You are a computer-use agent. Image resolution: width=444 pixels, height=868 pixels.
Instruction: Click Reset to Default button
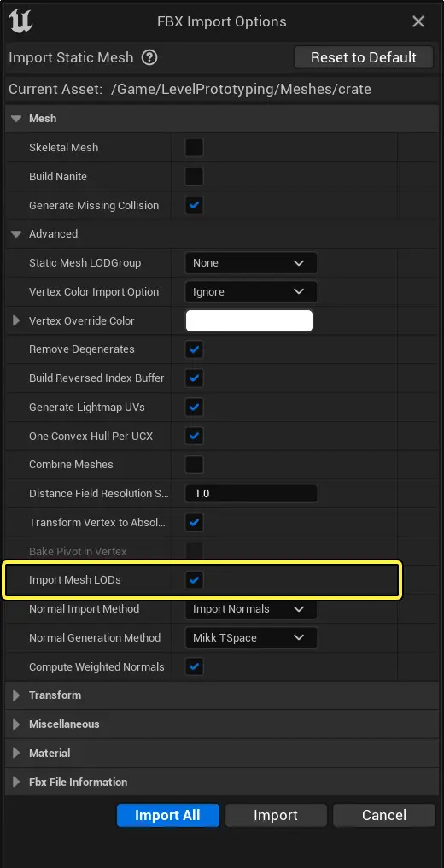pos(363,57)
